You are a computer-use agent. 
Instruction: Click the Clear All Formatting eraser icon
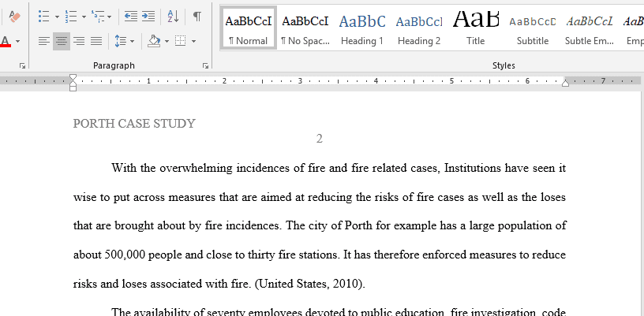(x=14, y=17)
